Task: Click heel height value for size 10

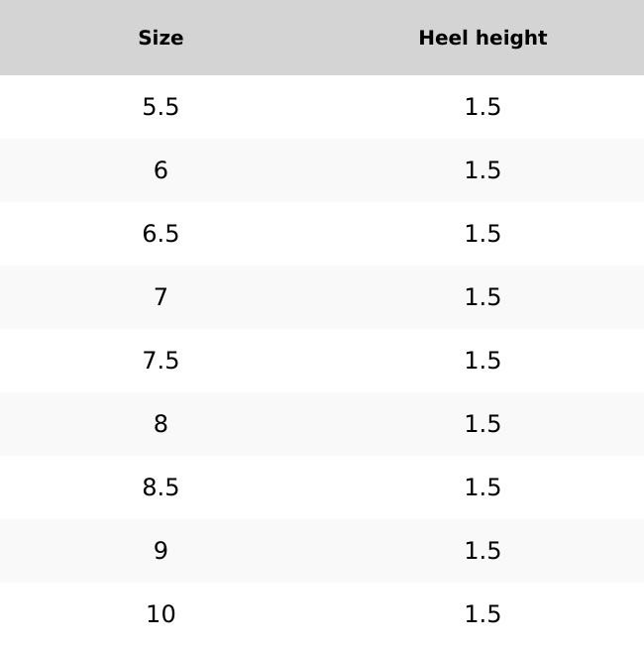Action: coord(483,614)
